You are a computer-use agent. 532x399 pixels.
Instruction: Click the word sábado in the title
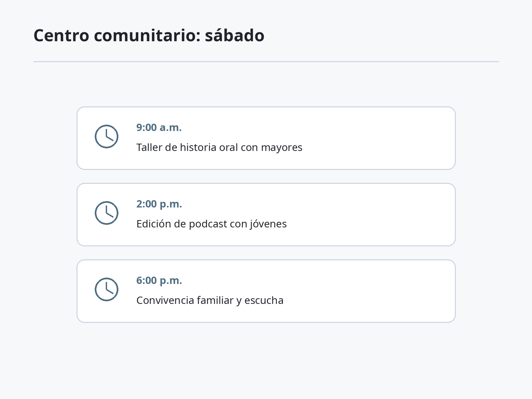(x=234, y=35)
